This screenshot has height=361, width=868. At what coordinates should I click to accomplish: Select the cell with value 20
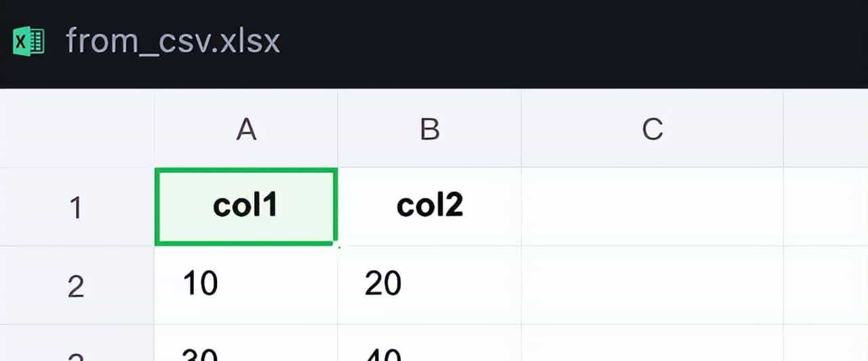point(429,285)
